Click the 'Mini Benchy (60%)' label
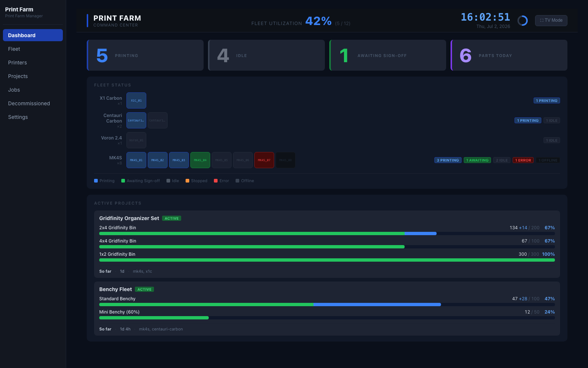588x368 pixels. 119,312
